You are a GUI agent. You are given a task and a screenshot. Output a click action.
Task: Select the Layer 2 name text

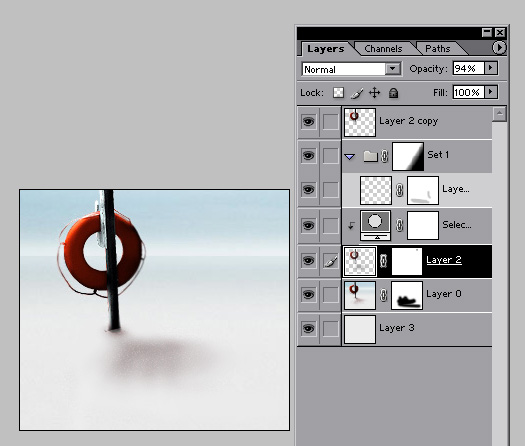click(x=444, y=260)
